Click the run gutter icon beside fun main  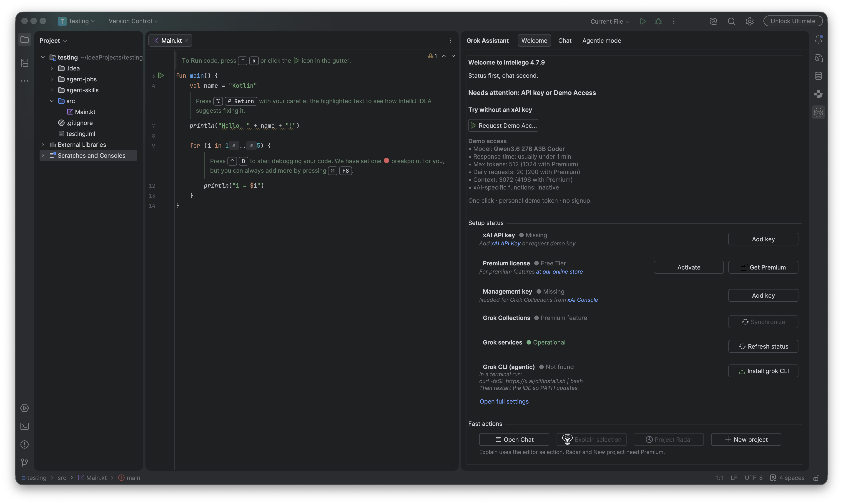click(x=161, y=75)
